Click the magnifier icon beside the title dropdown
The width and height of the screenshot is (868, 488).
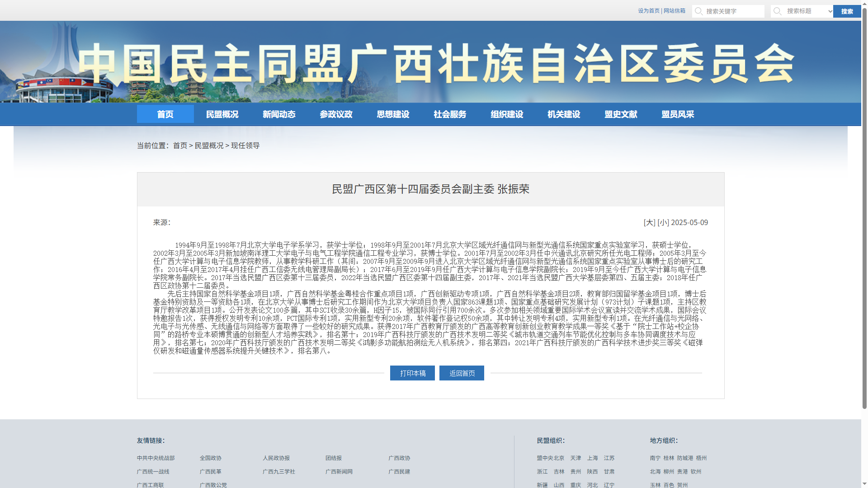click(x=777, y=11)
